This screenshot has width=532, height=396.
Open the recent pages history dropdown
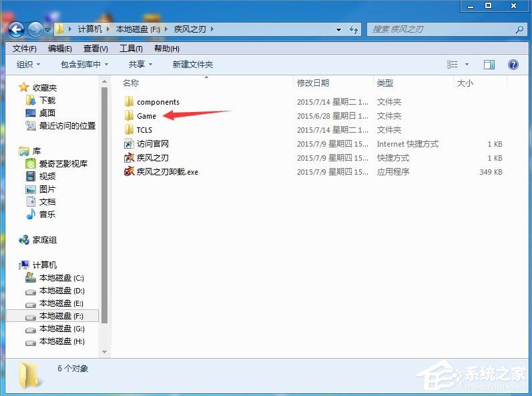click(48, 30)
